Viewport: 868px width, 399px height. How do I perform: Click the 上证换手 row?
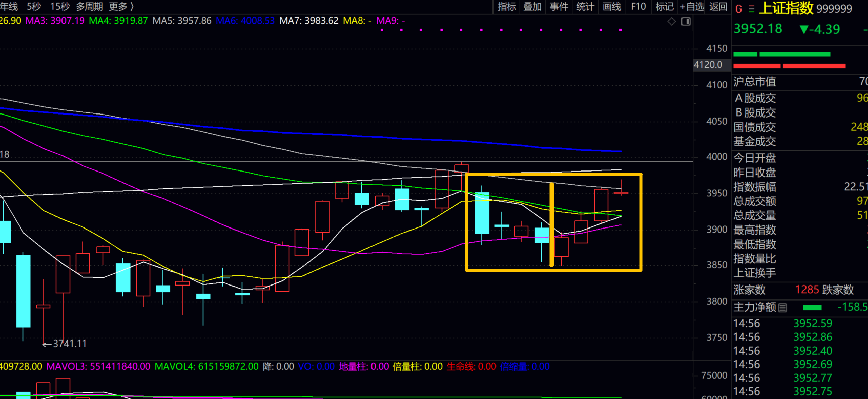tap(800, 273)
